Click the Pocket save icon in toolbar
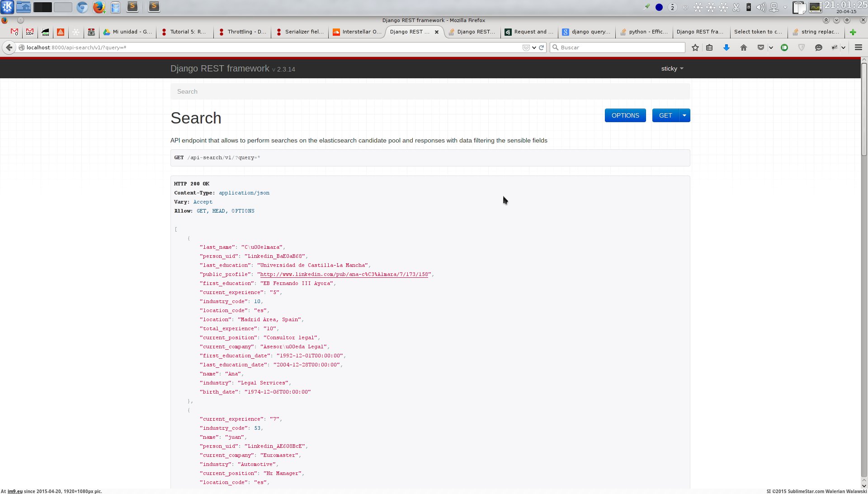Screen dimensions: 868x494 (x=761, y=47)
